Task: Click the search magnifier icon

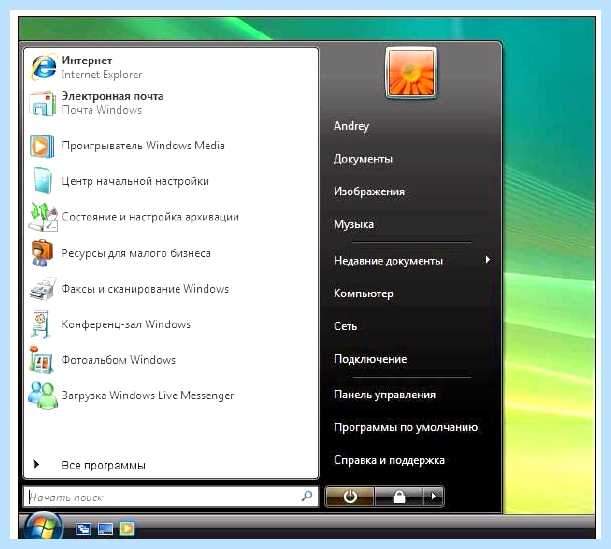Action: 307,496
